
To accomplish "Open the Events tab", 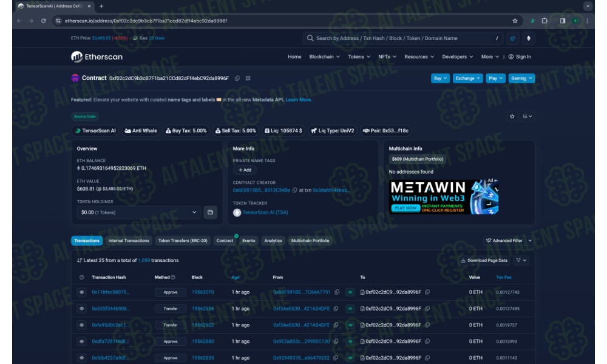I will [x=248, y=241].
